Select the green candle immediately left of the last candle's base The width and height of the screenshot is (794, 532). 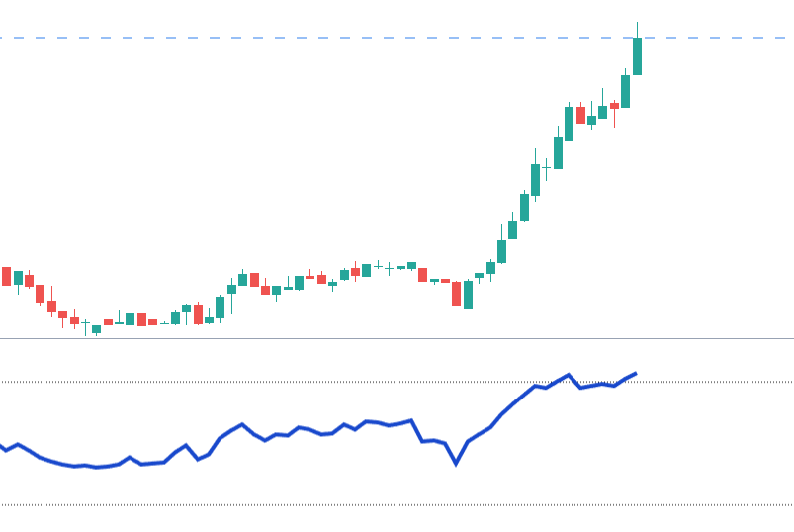click(625, 91)
